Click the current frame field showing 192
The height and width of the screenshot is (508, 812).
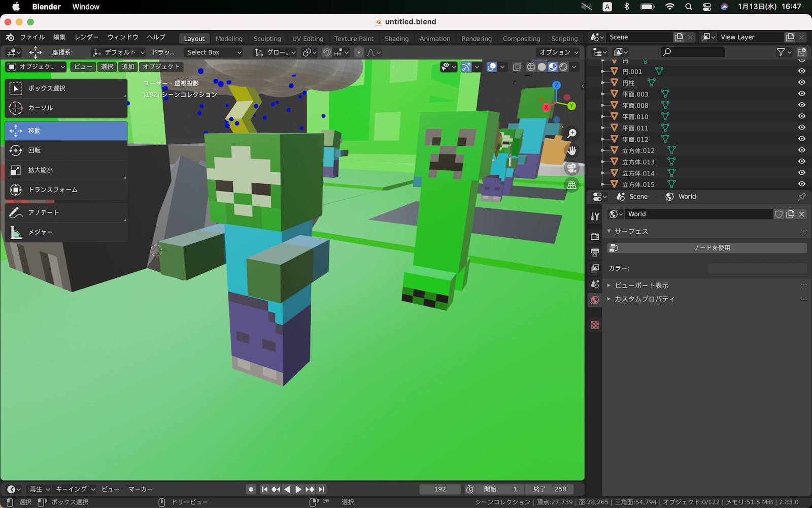pyautogui.click(x=440, y=489)
